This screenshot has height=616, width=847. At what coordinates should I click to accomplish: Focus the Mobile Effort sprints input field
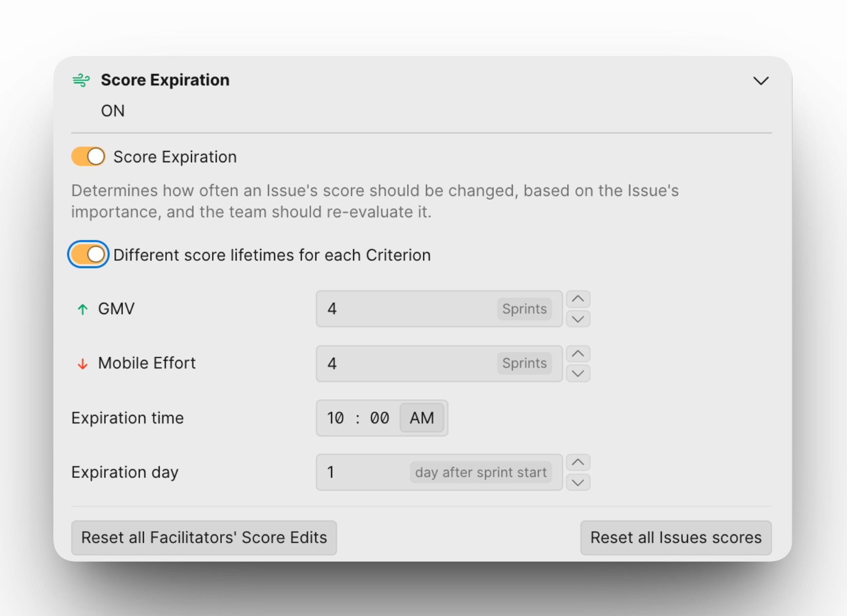pyautogui.click(x=406, y=364)
